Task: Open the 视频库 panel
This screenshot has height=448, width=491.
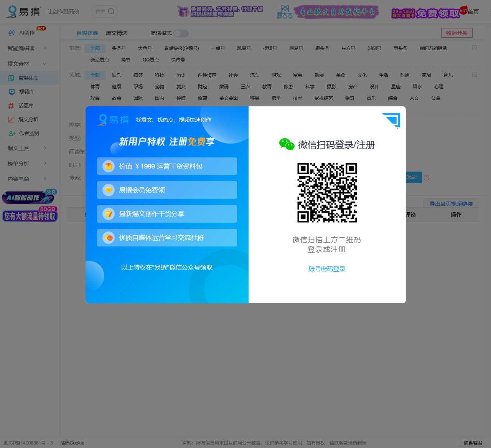Action: click(x=27, y=92)
